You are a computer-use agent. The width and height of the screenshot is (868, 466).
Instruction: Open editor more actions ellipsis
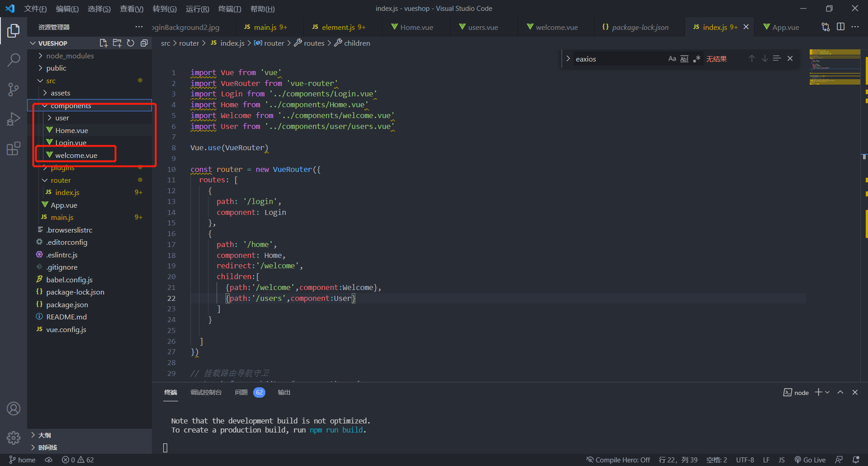click(x=855, y=27)
